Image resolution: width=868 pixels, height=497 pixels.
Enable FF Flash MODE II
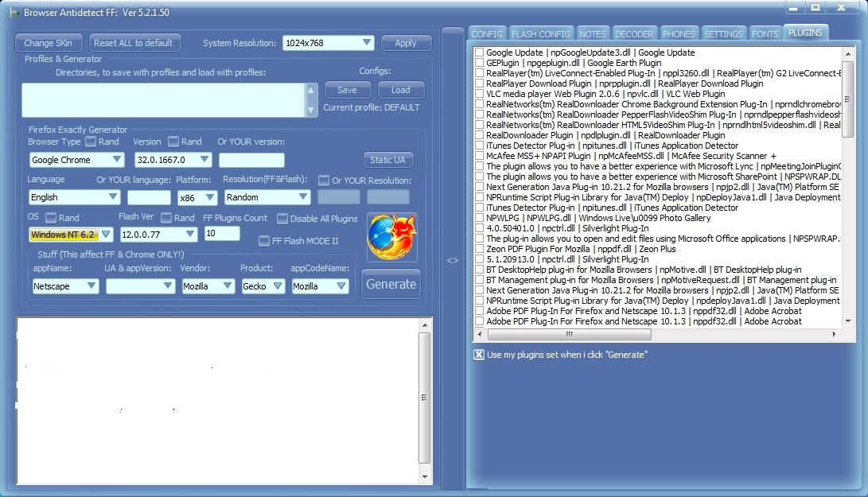click(x=263, y=241)
